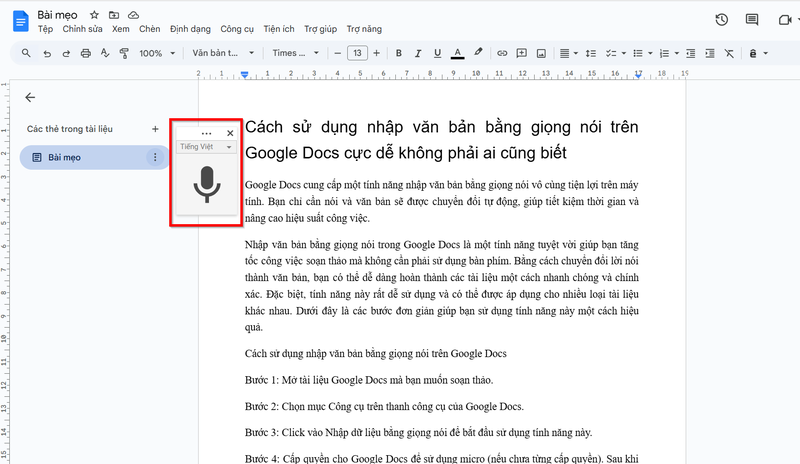Open the Tệp menu

(x=45, y=29)
